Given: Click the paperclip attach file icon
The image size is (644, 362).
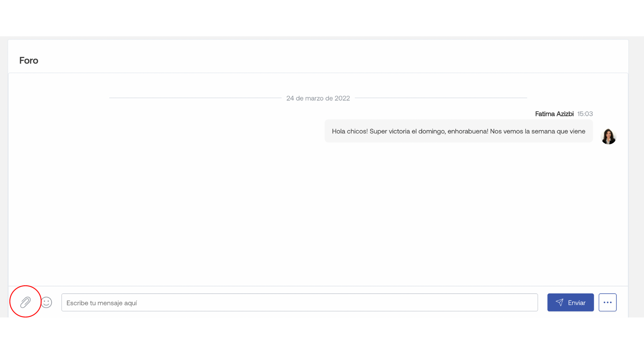Looking at the screenshot, I should coord(25,302).
